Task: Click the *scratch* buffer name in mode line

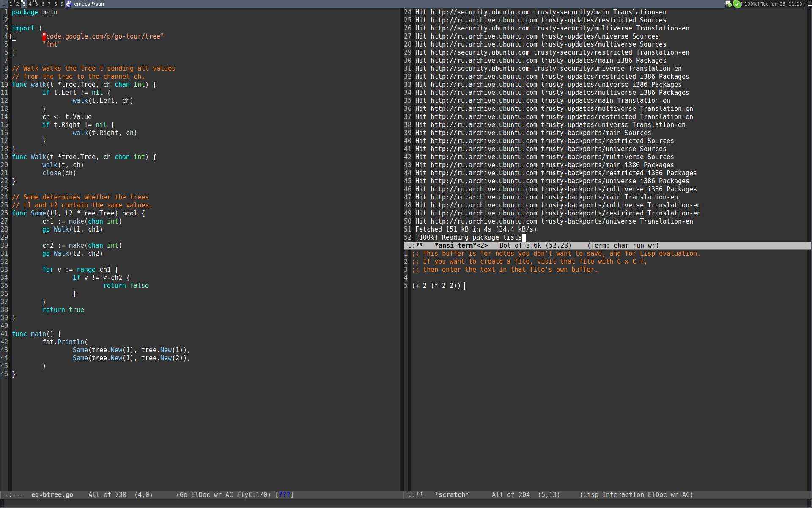Action: click(x=452, y=494)
